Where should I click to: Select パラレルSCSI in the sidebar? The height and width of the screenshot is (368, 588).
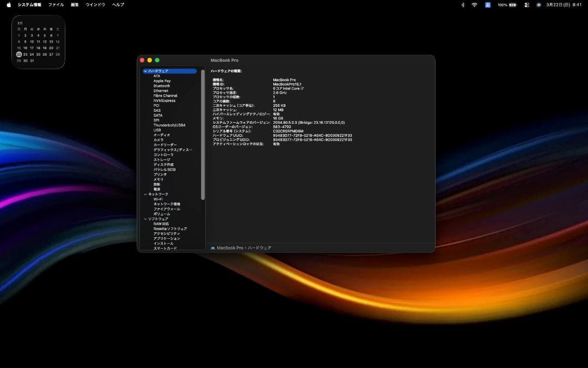[164, 170]
